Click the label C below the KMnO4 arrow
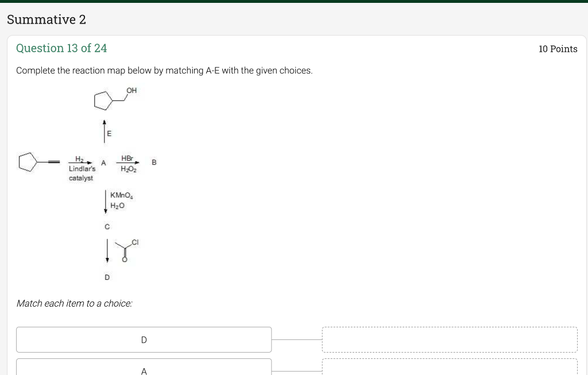Viewport: 588px width, 375px height. (x=107, y=227)
